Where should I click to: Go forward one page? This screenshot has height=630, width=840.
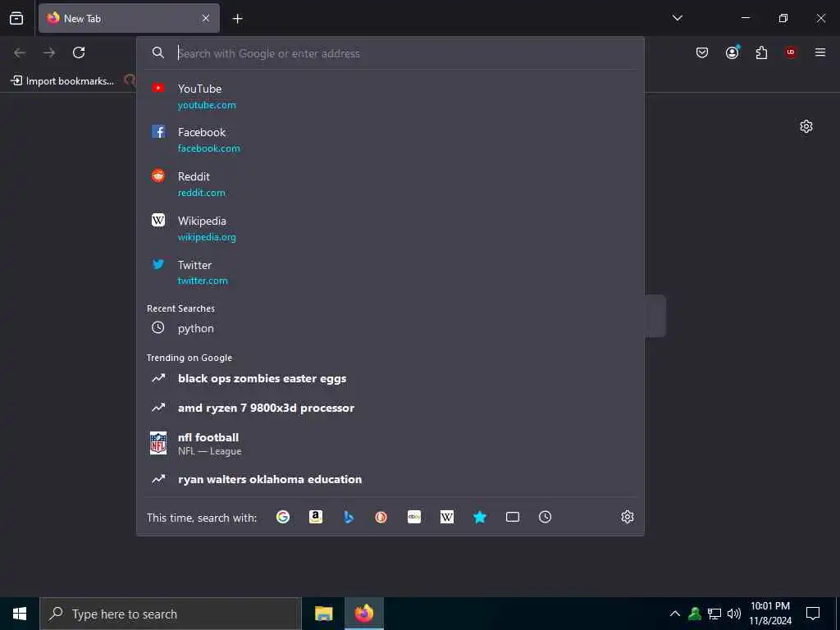click(49, 52)
